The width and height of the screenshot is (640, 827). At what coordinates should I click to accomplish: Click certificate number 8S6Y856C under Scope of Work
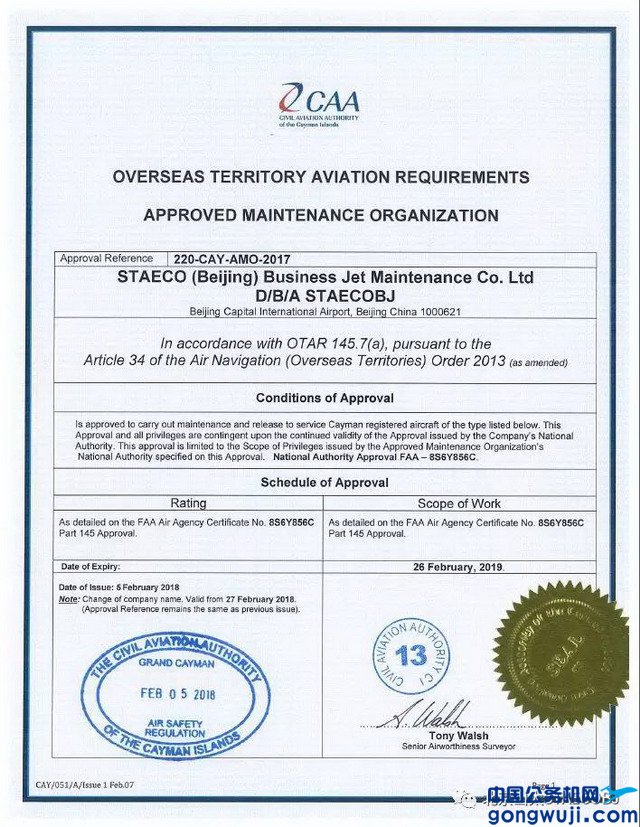[561, 523]
